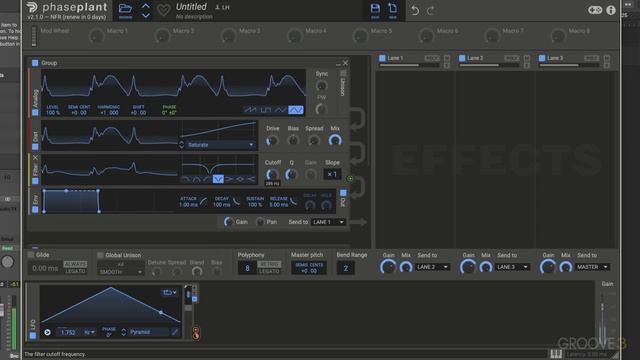Click the ALWAYS glide mode button
Image resolution: width=640 pixels, height=360 pixels.
76,264
